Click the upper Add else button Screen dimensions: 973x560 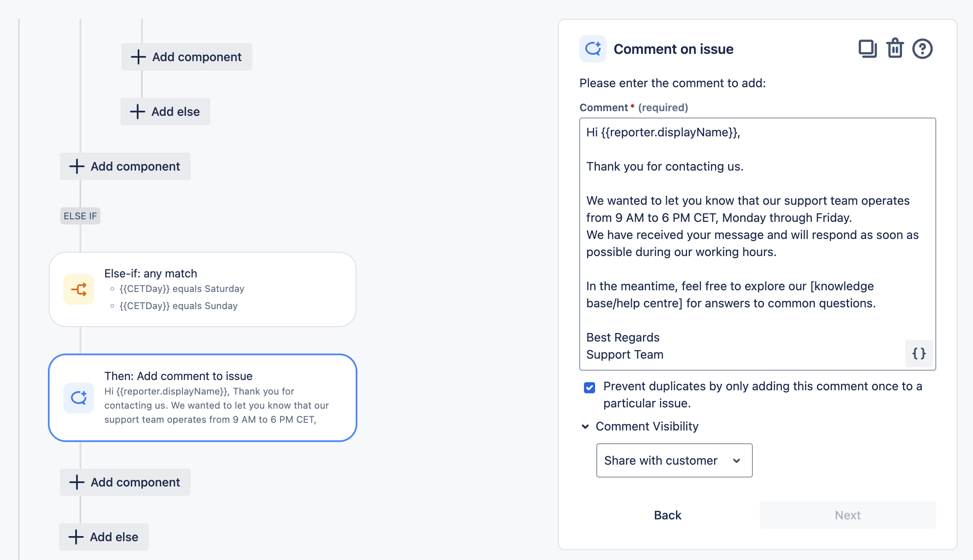click(165, 112)
